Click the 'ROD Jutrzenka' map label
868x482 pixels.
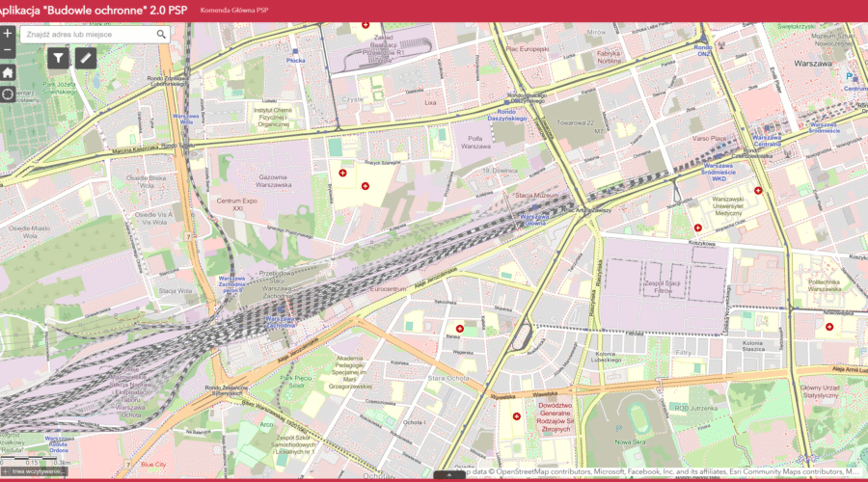(x=695, y=408)
